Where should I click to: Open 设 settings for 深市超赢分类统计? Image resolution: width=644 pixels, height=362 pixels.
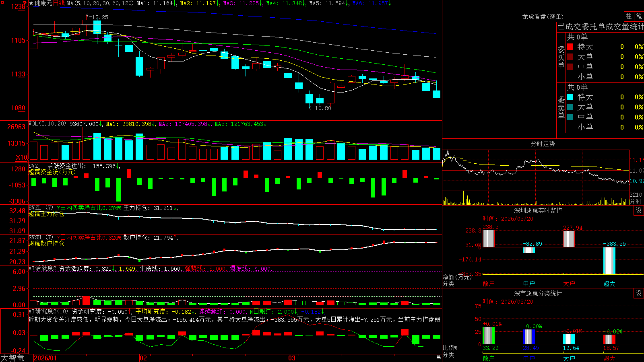pos(639,293)
